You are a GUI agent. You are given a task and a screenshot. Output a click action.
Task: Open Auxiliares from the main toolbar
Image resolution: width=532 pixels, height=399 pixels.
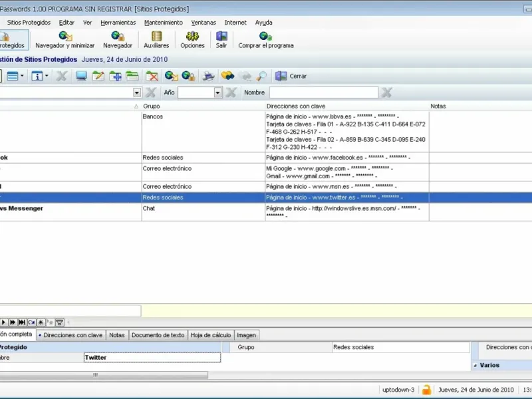[156, 40]
